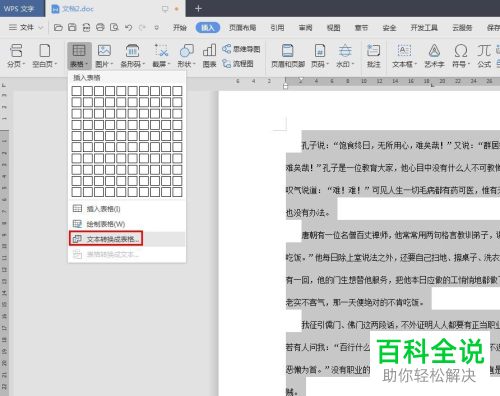This screenshot has width=500, height=396.
Task: Expand the 形状 dropdown arrow
Action: click(194, 64)
